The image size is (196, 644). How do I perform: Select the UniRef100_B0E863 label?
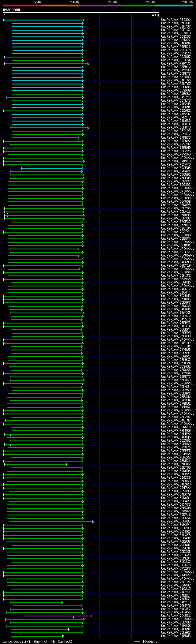[176, 444]
